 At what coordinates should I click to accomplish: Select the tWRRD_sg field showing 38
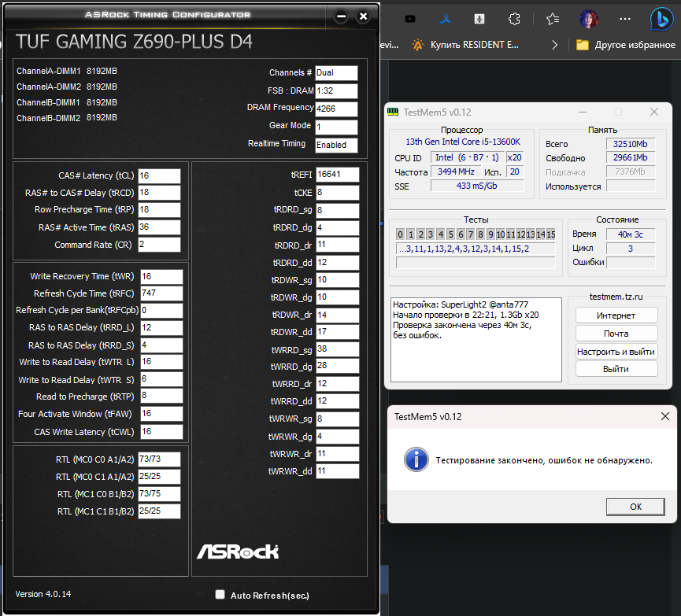(x=338, y=349)
